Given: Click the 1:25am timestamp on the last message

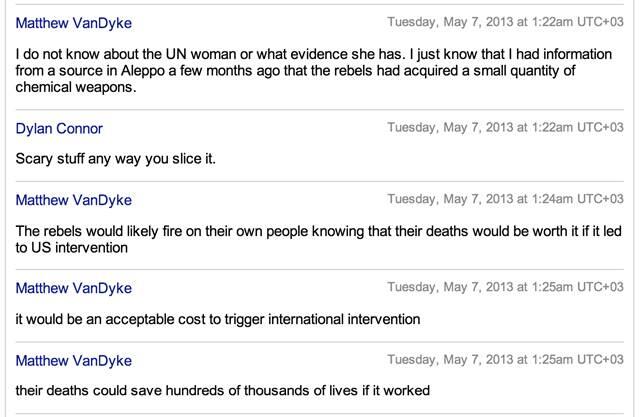Looking at the screenshot, I should point(505,359).
